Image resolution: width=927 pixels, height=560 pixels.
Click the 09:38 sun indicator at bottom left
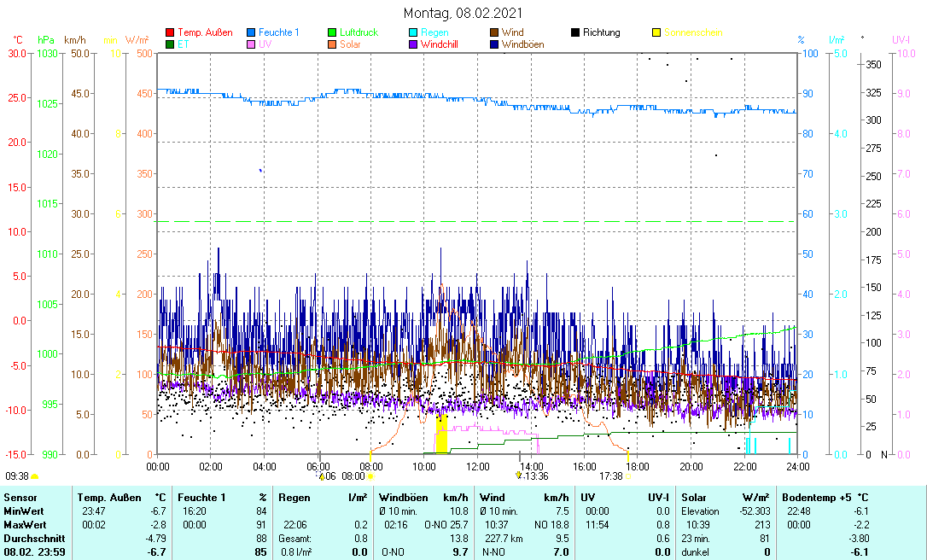pyautogui.click(x=17, y=475)
